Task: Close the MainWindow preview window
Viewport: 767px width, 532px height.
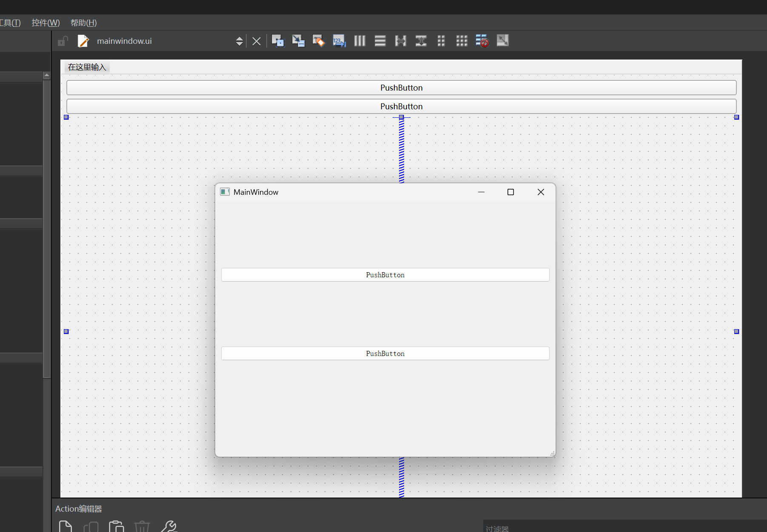Action: (x=541, y=192)
